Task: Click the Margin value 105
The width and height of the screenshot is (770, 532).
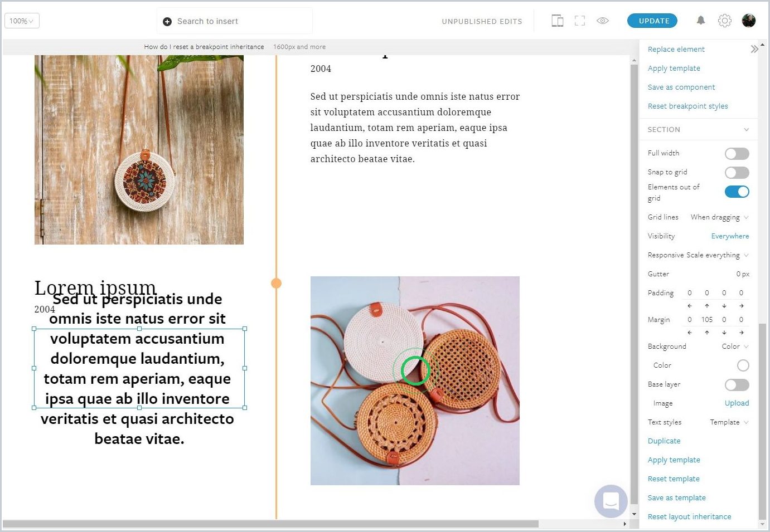Action: click(x=707, y=320)
